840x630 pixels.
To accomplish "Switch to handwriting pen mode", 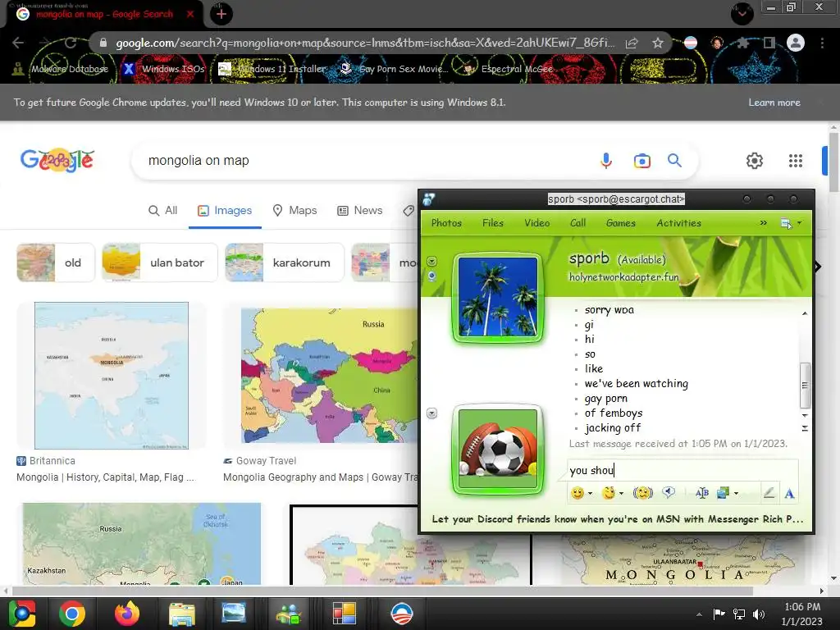I will (x=769, y=492).
